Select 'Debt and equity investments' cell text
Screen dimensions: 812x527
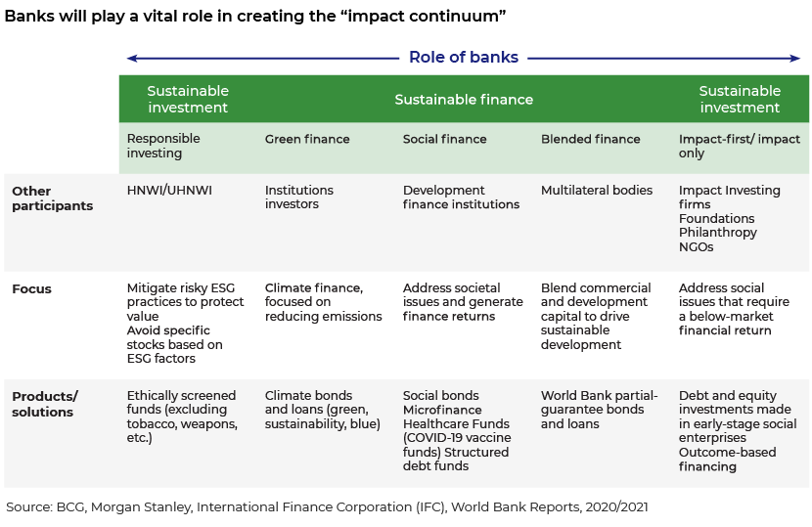[738, 417]
